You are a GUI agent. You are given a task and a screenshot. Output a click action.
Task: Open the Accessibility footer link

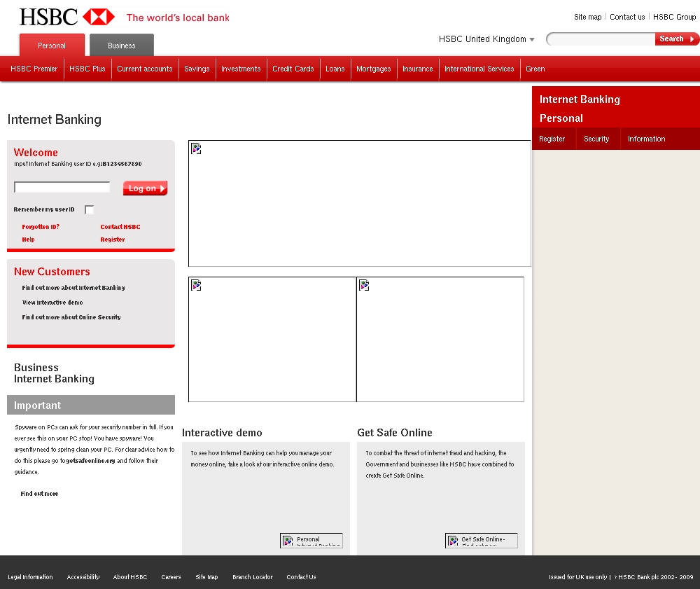[83, 577]
